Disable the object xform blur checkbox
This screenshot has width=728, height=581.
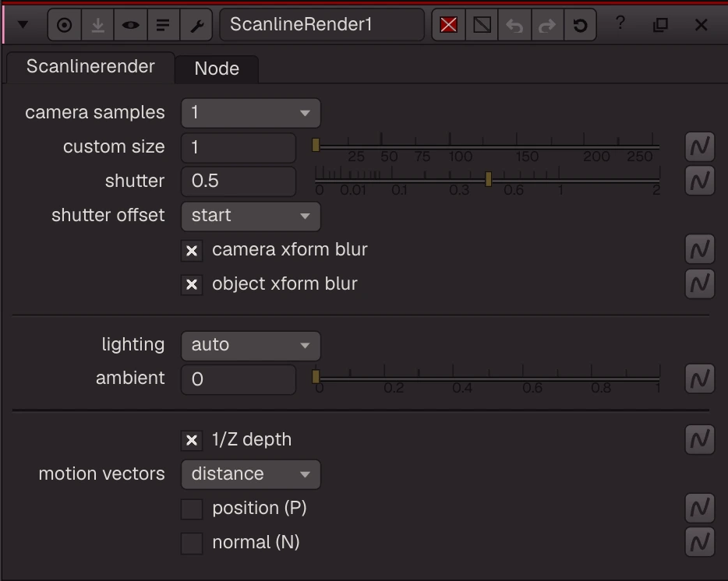click(x=192, y=285)
